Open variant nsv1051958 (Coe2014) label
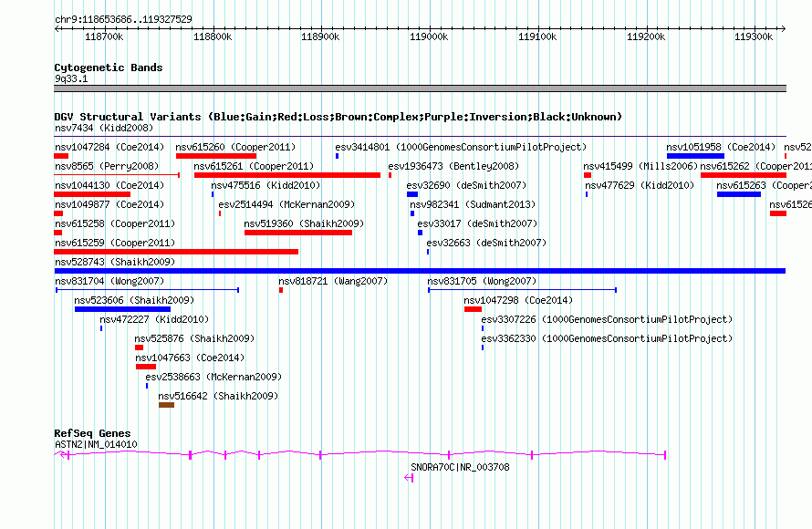The width and height of the screenshot is (812, 529). [x=721, y=147]
